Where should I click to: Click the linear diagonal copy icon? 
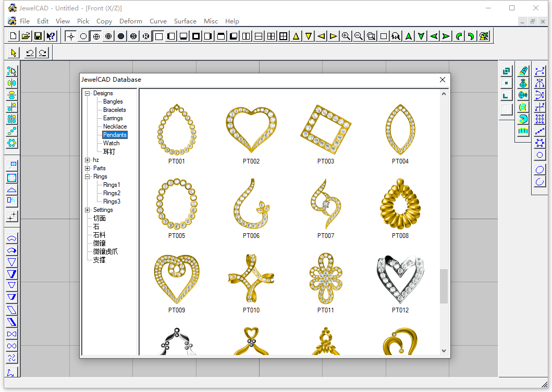point(11,131)
